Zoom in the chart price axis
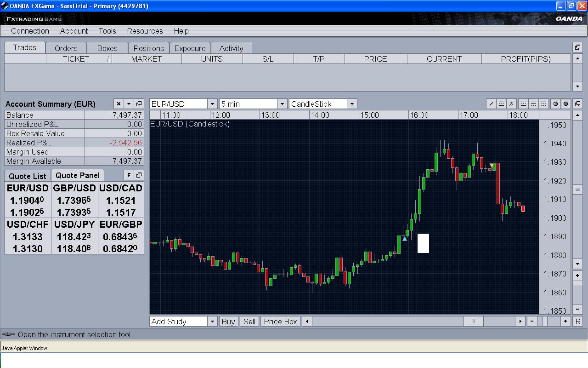588x368 pixels. (578, 276)
